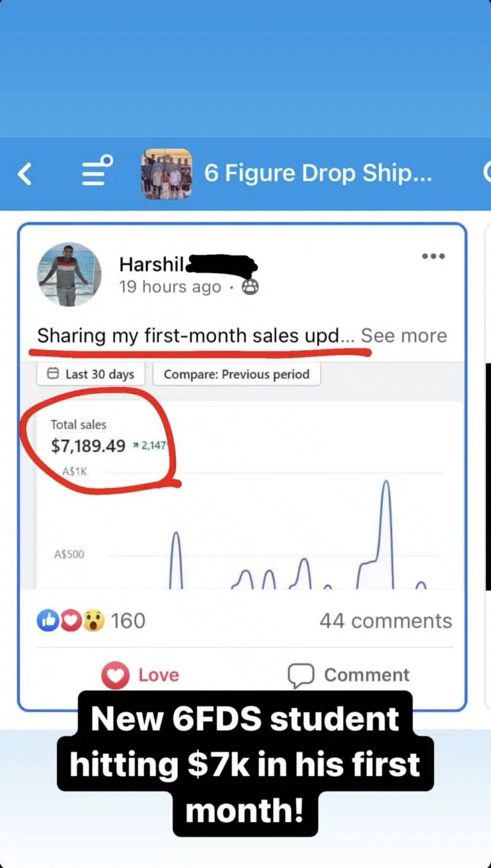This screenshot has width=491, height=868.
Task: Toggle the Love reaction button
Action: tap(140, 675)
